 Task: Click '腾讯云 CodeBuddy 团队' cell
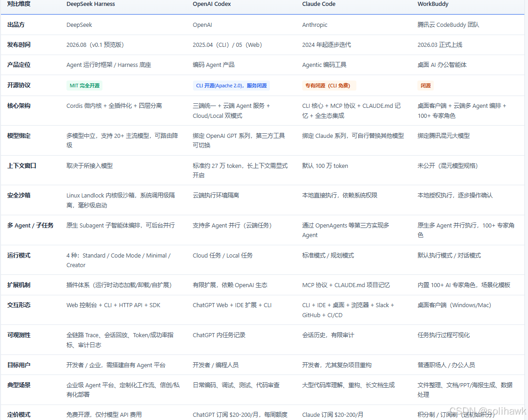pyautogui.click(x=448, y=25)
